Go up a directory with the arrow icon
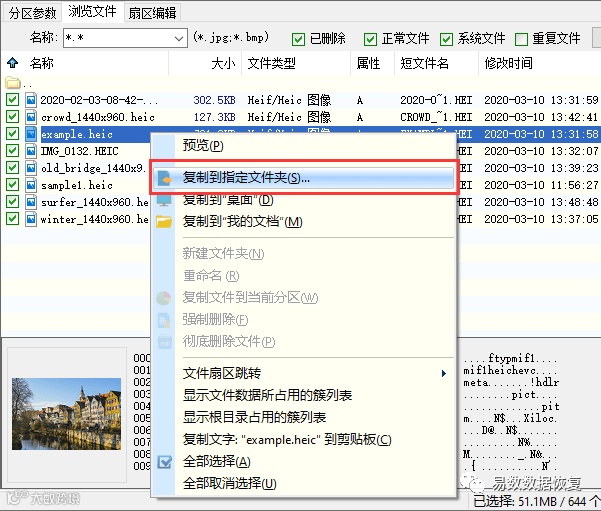The width and height of the screenshot is (601, 511). coord(12,62)
